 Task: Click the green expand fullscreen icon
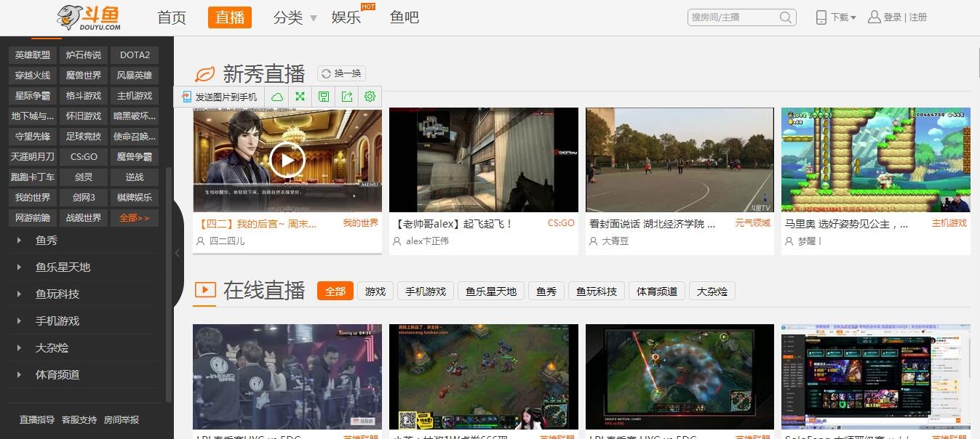[300, 97]
